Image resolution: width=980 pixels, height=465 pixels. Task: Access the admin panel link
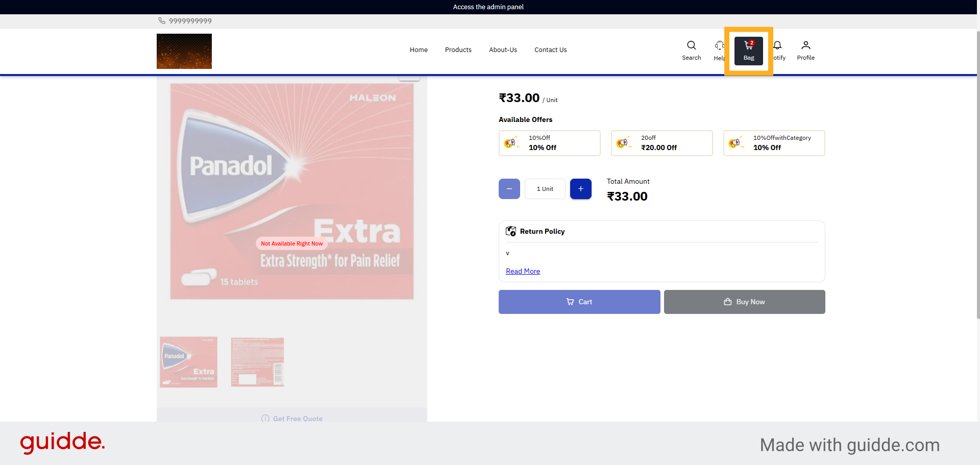click(488, 7)
